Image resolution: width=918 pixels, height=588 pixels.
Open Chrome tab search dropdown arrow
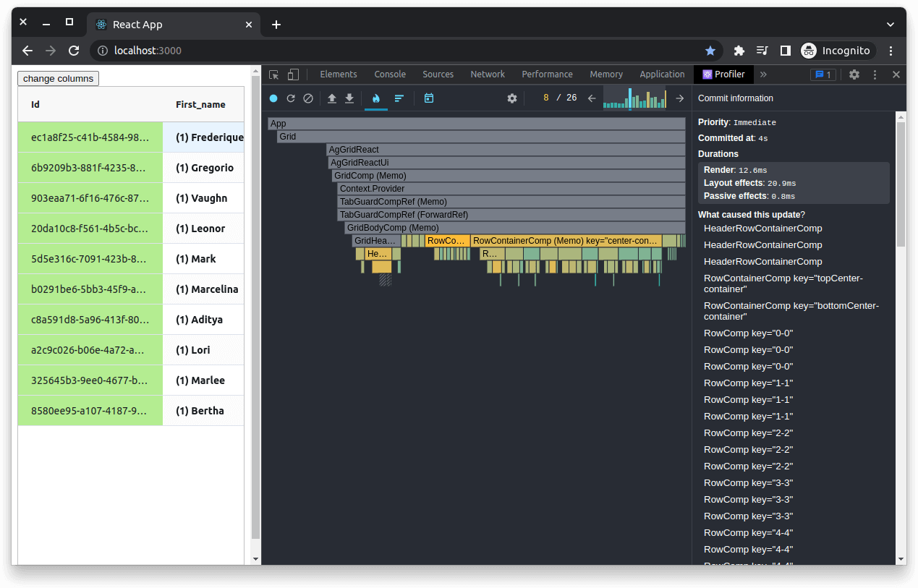point(891,25)
